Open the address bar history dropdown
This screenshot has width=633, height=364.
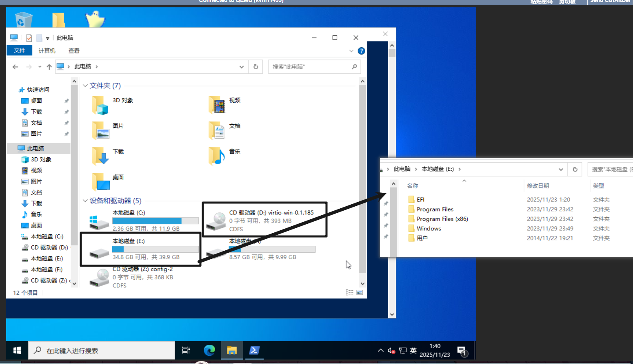click(x=241, y=67)
